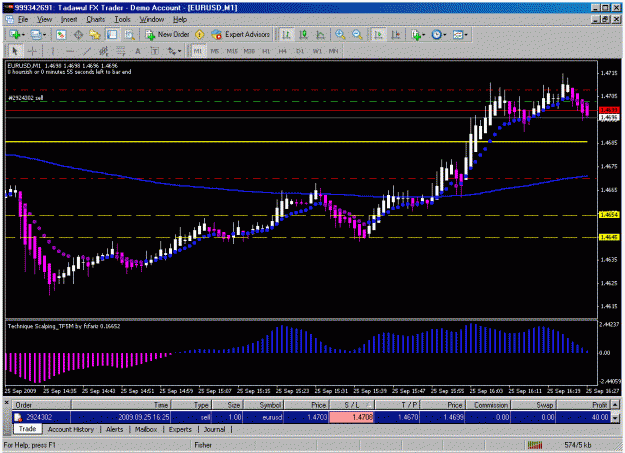
Task: Open the Profiles icon
Action: 35,35
